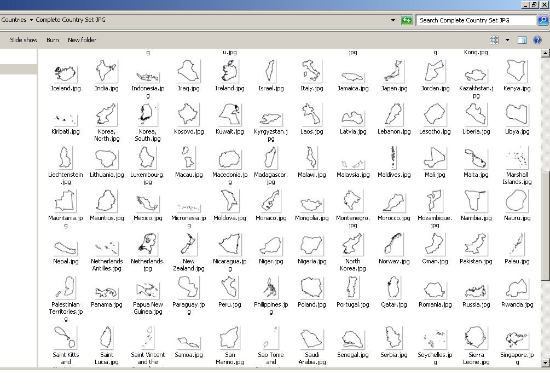Click the Views grid icon
The height and width of the screenshot is (392, 550).
point(494,39)
